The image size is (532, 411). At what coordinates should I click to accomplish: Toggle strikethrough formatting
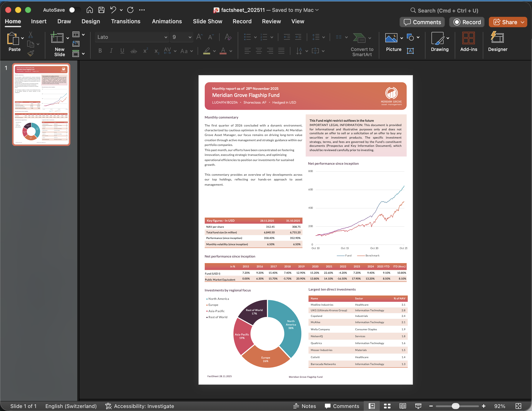(134, 51)
